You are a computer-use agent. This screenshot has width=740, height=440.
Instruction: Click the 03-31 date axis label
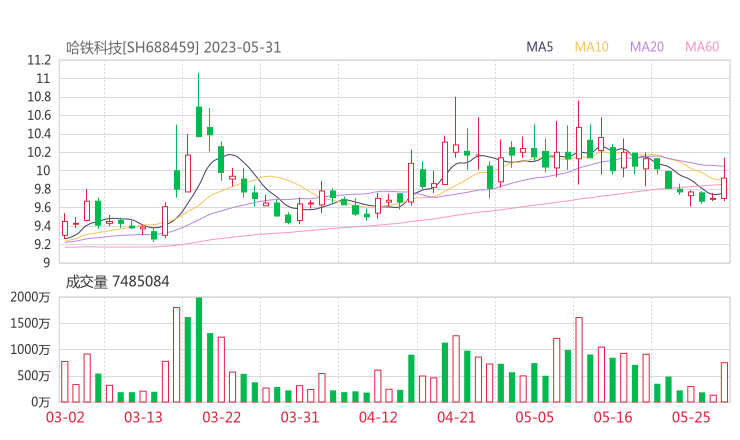click(300, 417)
